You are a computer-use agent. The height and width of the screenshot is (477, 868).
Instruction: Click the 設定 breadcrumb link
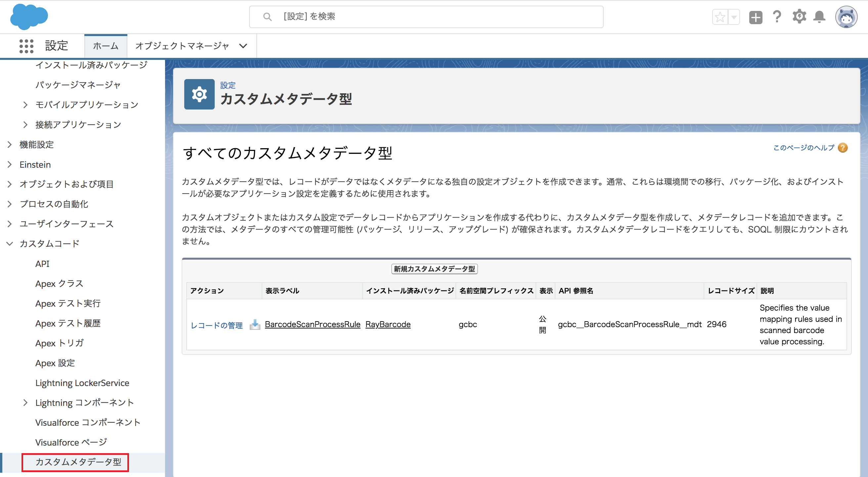(x=228, y=85)
